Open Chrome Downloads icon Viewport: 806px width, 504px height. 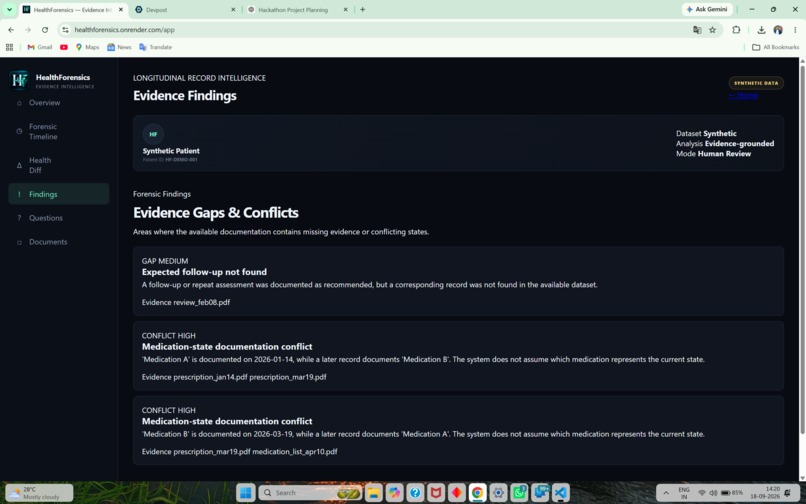(761, 30)
